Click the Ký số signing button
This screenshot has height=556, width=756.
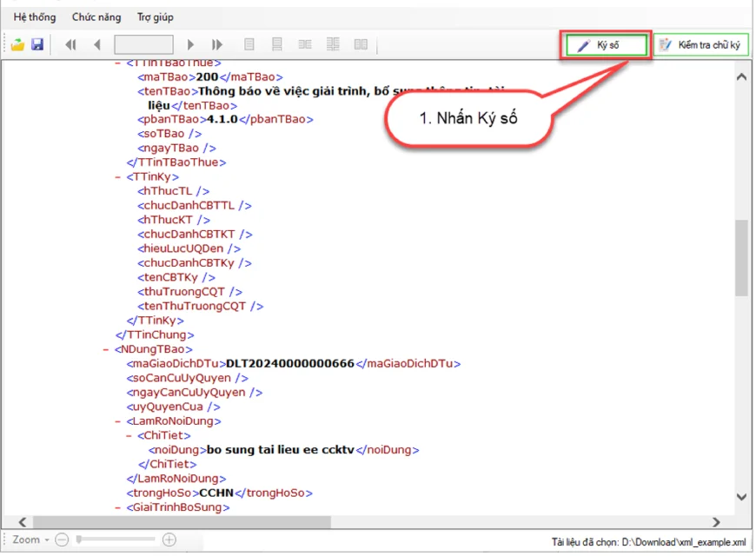(606, 45)
